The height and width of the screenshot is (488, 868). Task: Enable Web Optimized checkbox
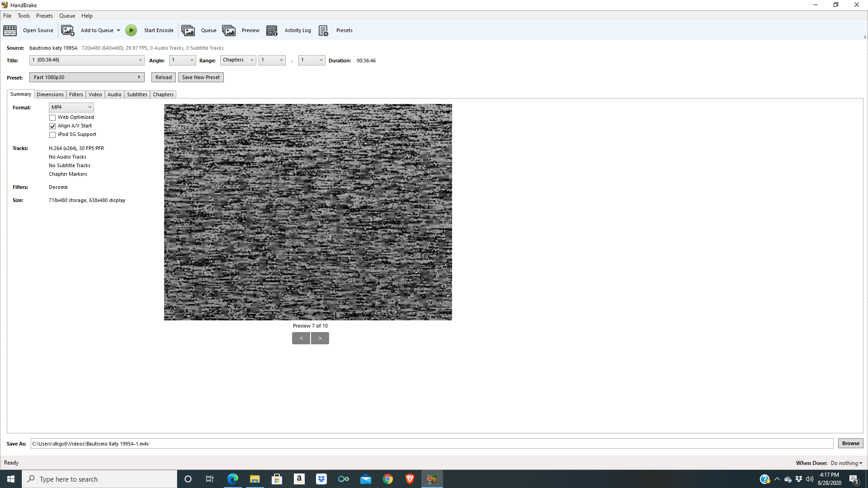(52, 117)
